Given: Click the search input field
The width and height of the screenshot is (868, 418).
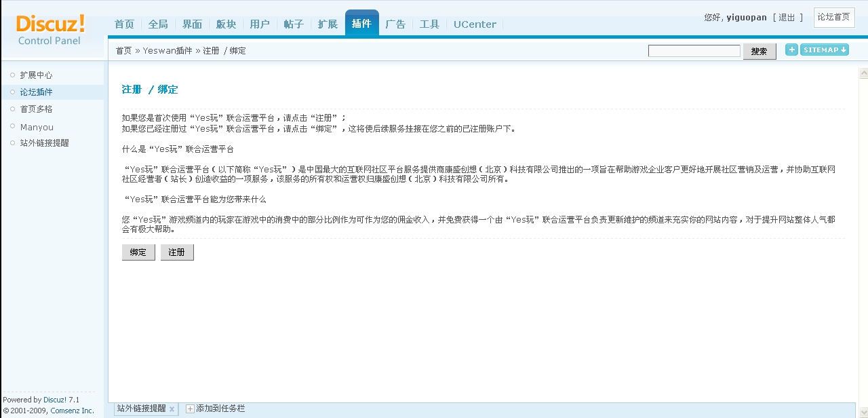Looking at the screenshot, I should pos(694,51).
